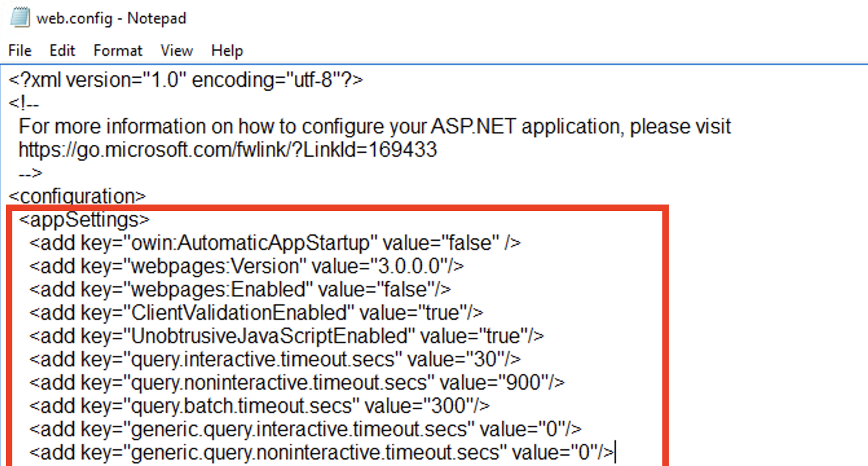Open the View menu
Viewport: 868px width, 466px height.
(176, 50)
